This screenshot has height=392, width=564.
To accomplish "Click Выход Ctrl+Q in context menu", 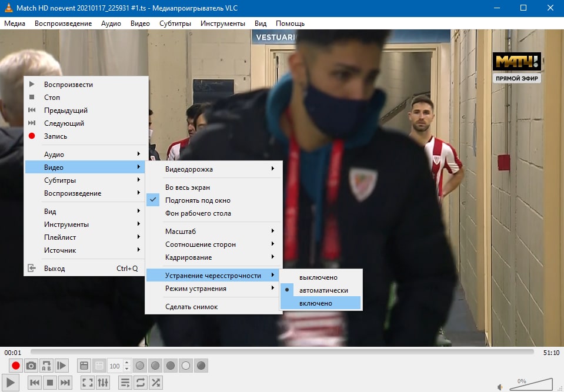I will coord(86,269).
